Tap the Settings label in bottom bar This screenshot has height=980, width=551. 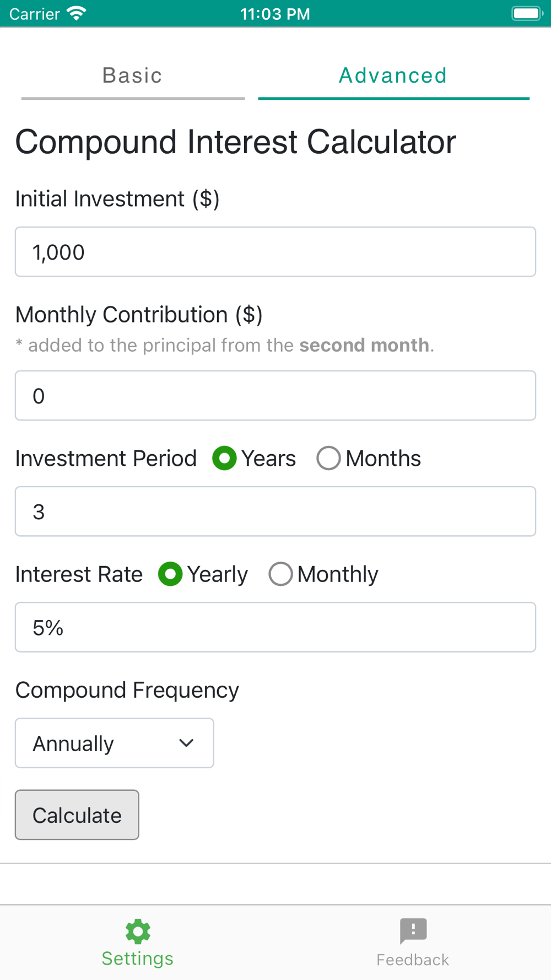(138, 959)
